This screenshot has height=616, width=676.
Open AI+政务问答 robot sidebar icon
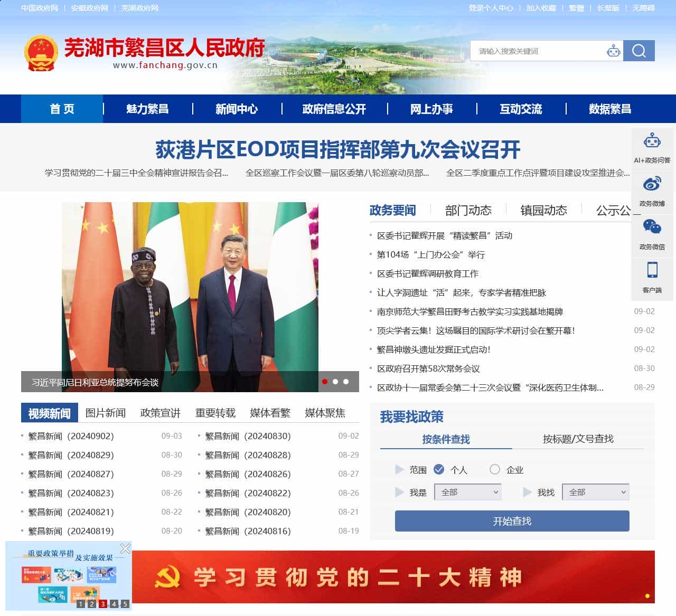(x=652, y=141)
